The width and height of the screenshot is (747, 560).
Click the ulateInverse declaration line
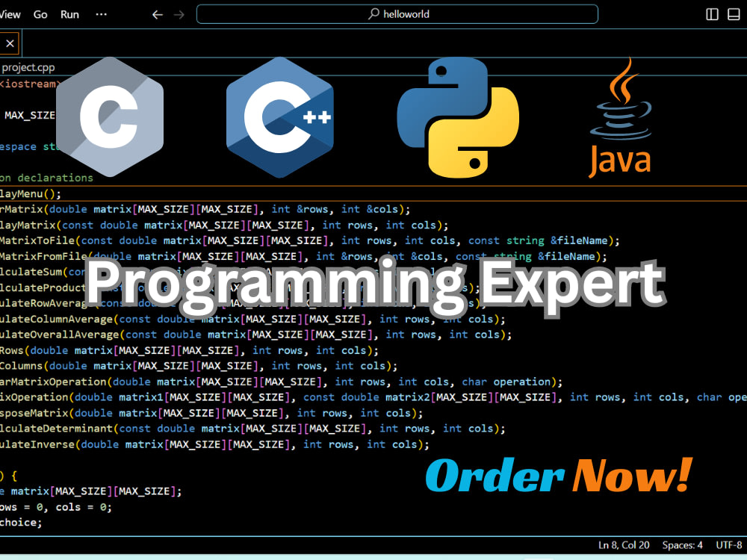click(214, 444)
